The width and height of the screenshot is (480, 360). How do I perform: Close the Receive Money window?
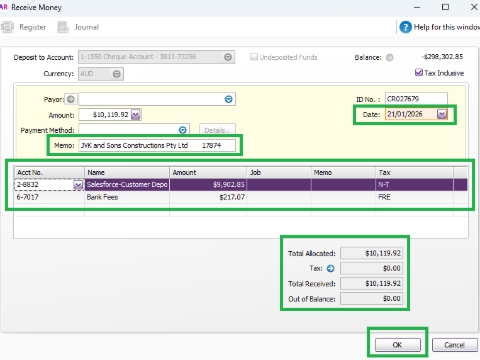pos(474,7)
